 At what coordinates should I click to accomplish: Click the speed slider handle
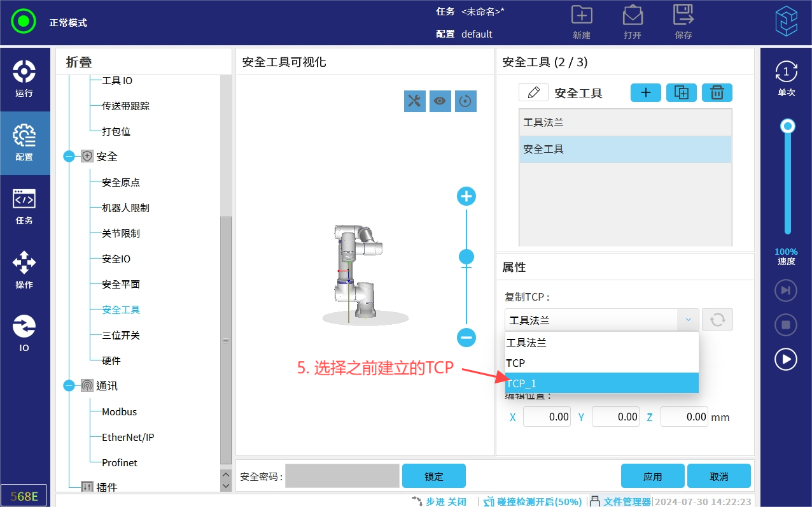[787, 126]
